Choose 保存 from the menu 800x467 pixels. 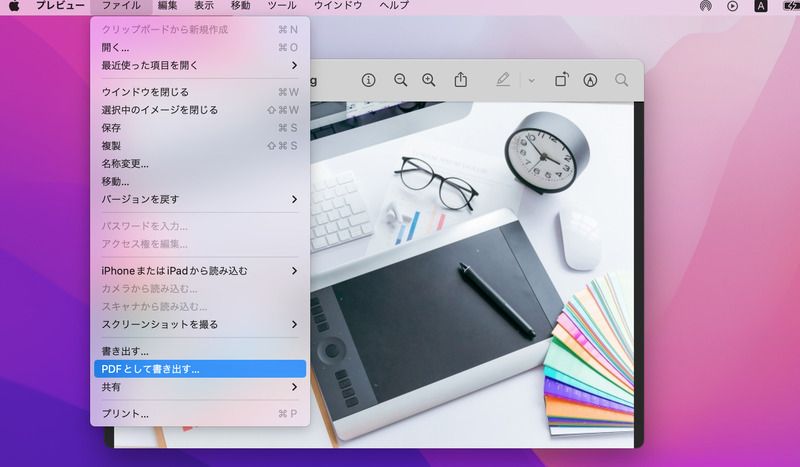(x=200, y=128)
